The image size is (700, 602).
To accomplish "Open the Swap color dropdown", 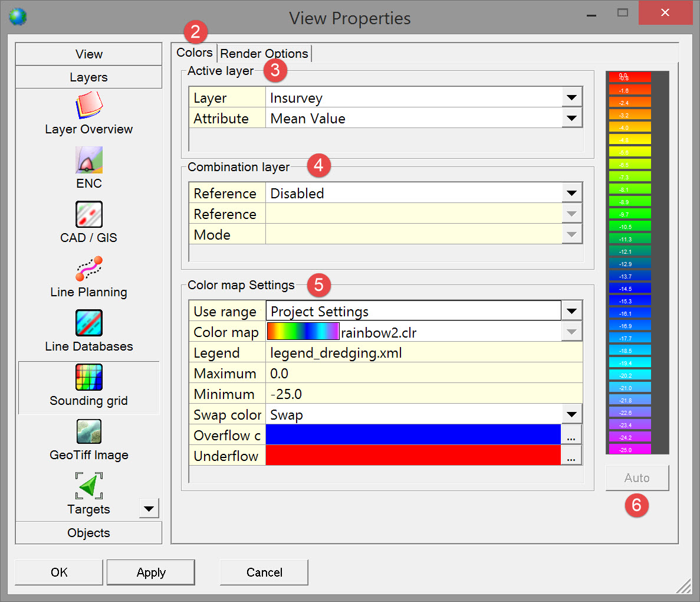I will (x=571, y=415).
